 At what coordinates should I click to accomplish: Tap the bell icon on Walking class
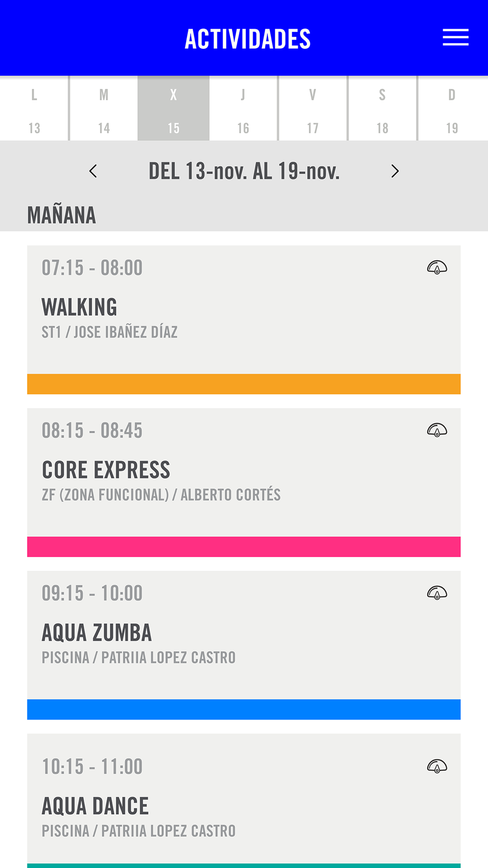(x=437, y=268)
